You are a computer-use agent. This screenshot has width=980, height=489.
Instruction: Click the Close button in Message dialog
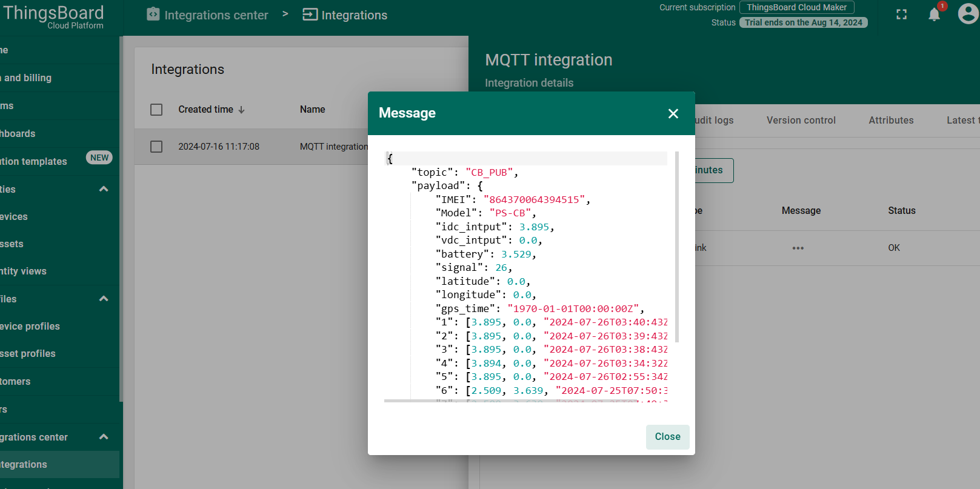coord(667,437)
